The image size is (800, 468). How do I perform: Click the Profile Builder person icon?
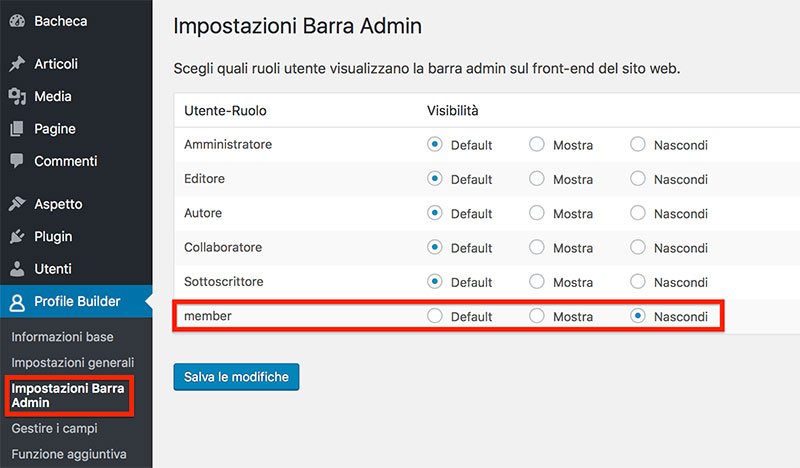[17, 302]
